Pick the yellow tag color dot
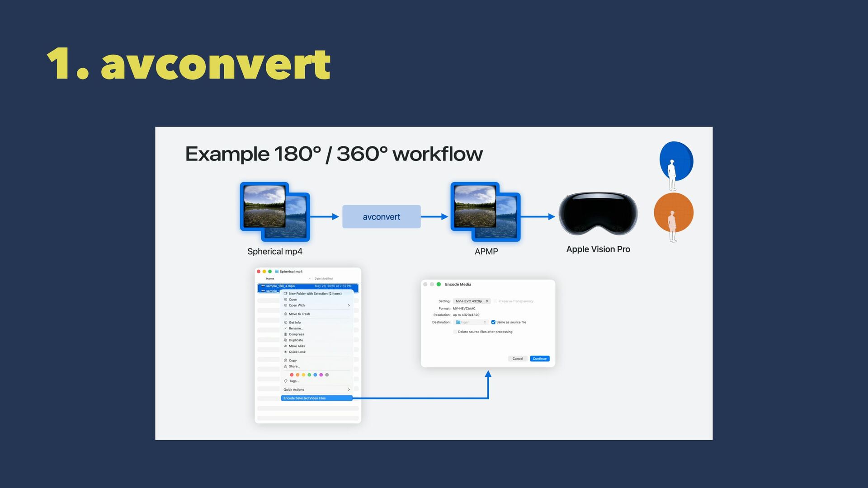The height and width of the screenshot is (488, 868). (x=303, y=375)
